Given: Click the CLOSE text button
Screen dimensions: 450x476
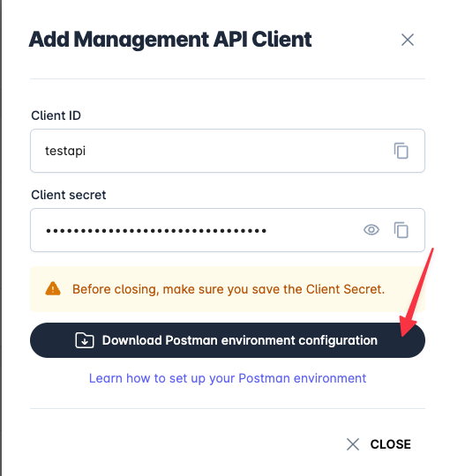Looking at the screenshot, I should pos(391,444).
